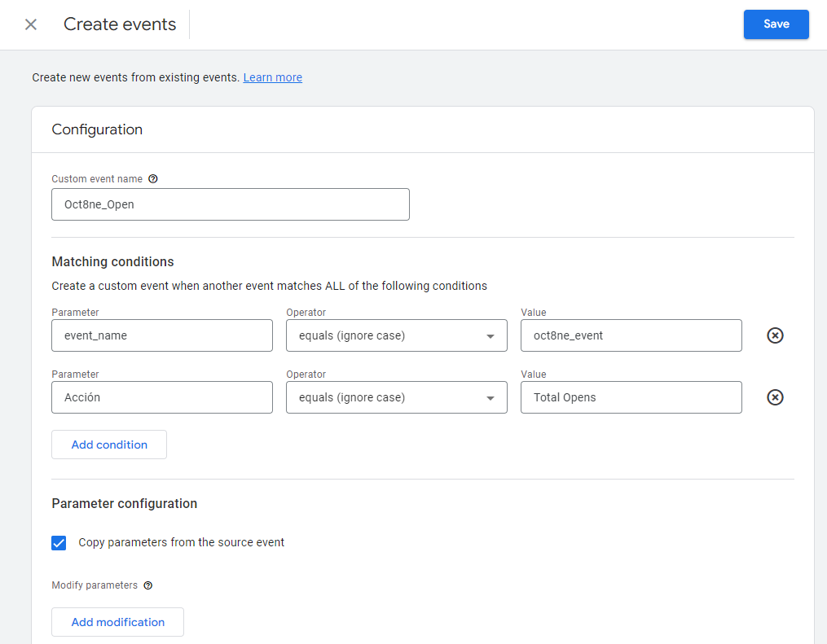Edit the Custom event name field

[x=231, y=204]
